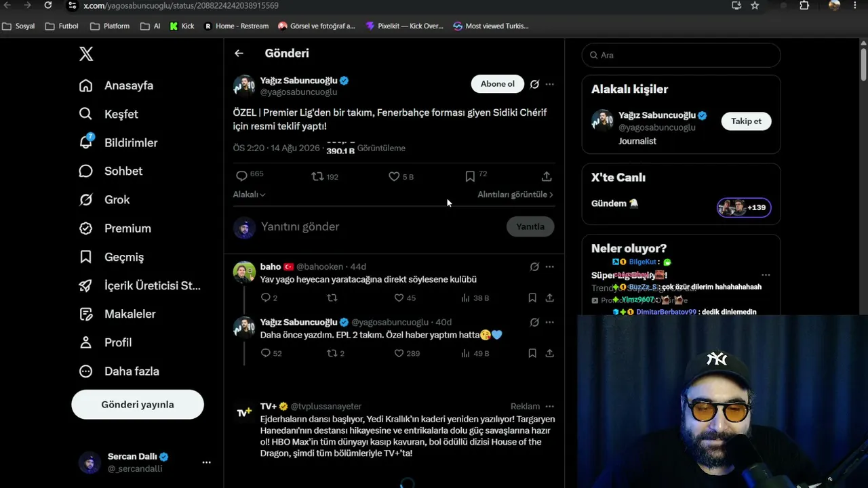
Task: Open Grok actions on the main post
Action: [x=534, y=84]
